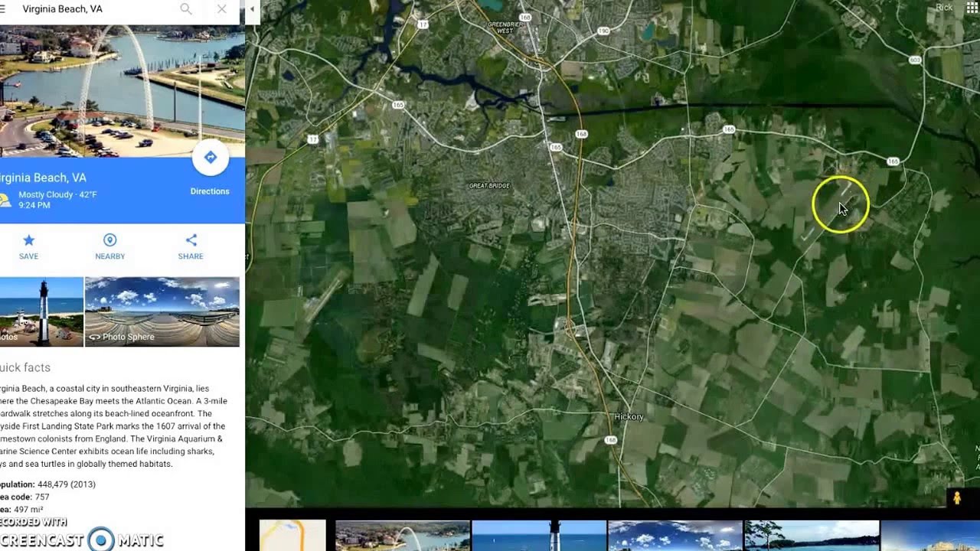Viewport: 980px width, 551px height.
Task: Click the Quick facts heading
Action: click(x=25, y=367)
